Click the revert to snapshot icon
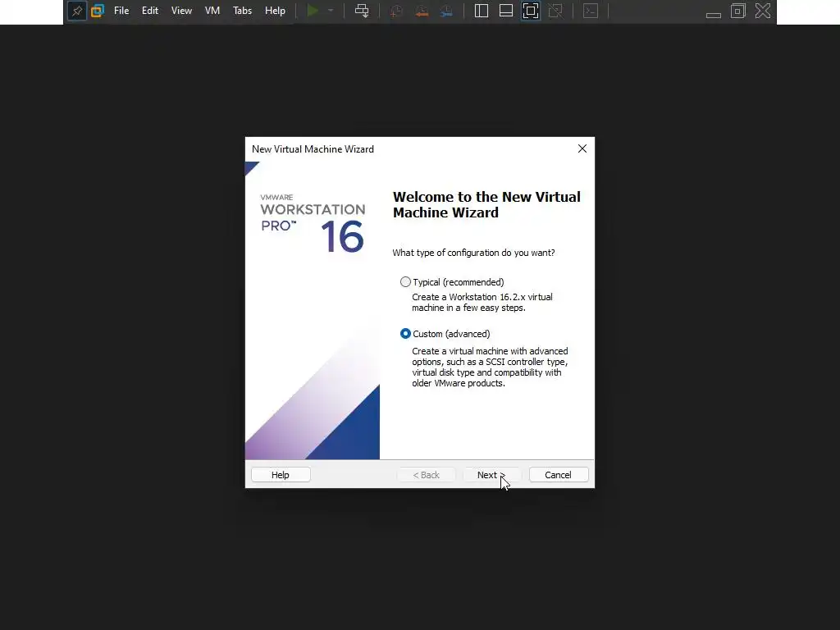 (422, 11)
